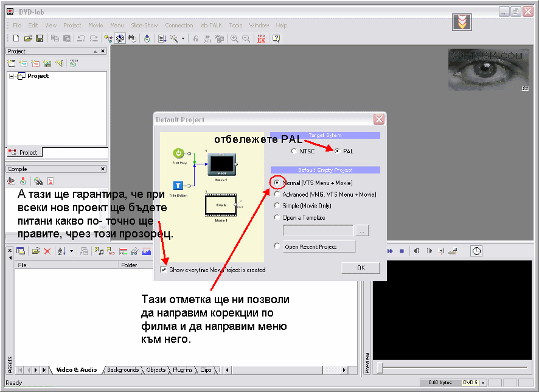Select the NTSC target system
539x392 pixels.
(294, 151)
